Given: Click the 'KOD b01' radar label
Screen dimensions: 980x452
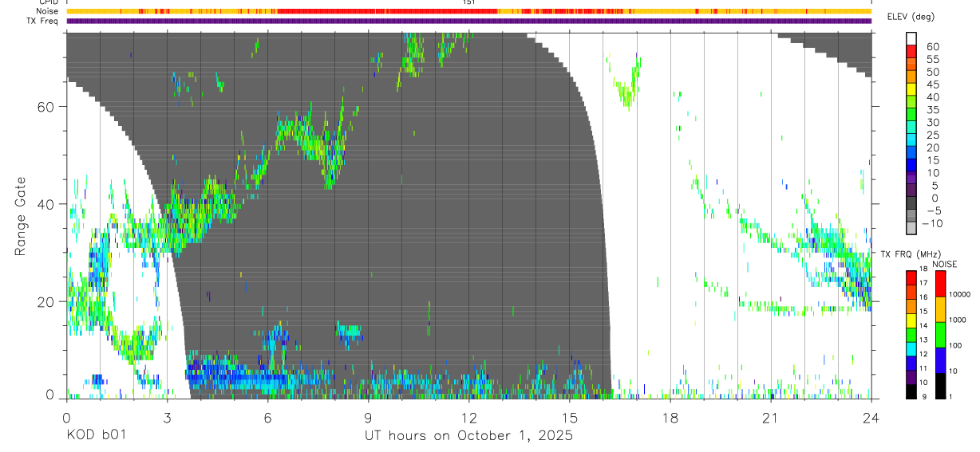Looking at the screenshot, I should pos(96,435).
